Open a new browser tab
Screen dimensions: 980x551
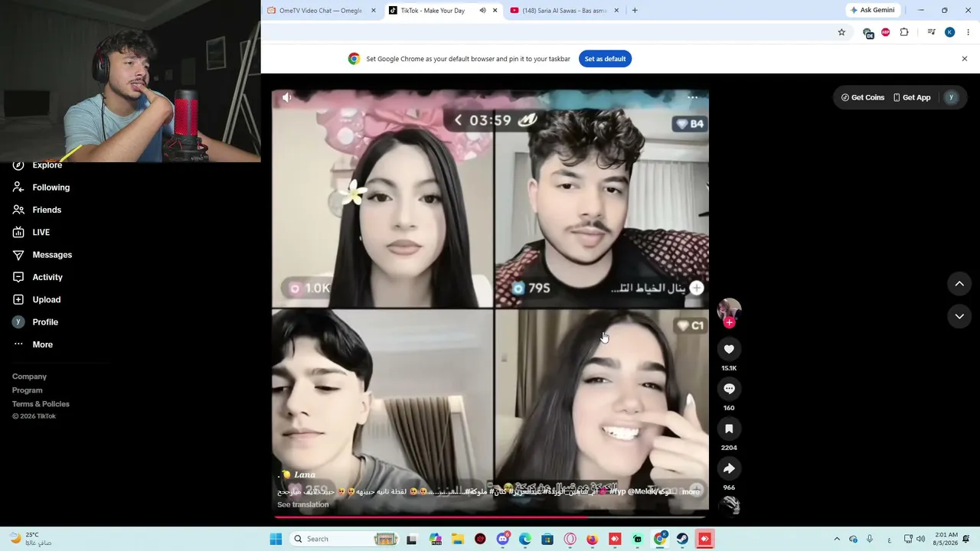(x=635, y=11)
